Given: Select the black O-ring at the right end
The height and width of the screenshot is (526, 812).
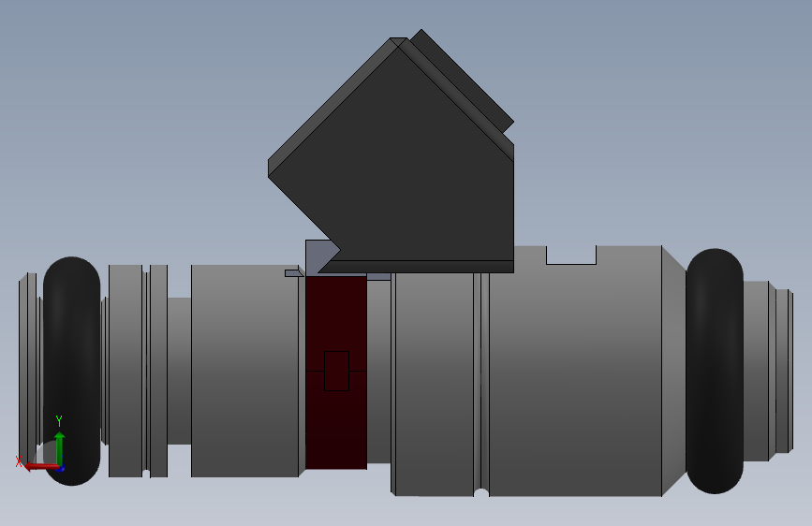Looking at the screenshot, I should click(x=715, y=371).
